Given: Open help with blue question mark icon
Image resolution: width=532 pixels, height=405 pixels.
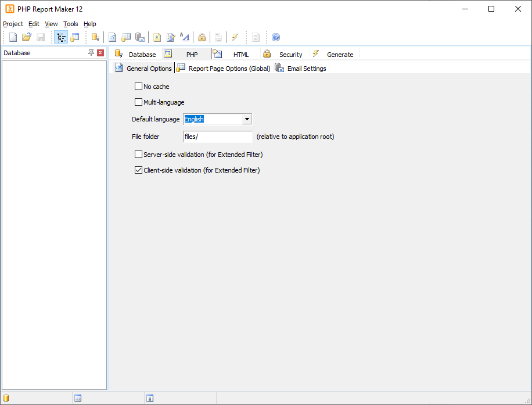Looking at the screenshot, I should click(276, 37).
